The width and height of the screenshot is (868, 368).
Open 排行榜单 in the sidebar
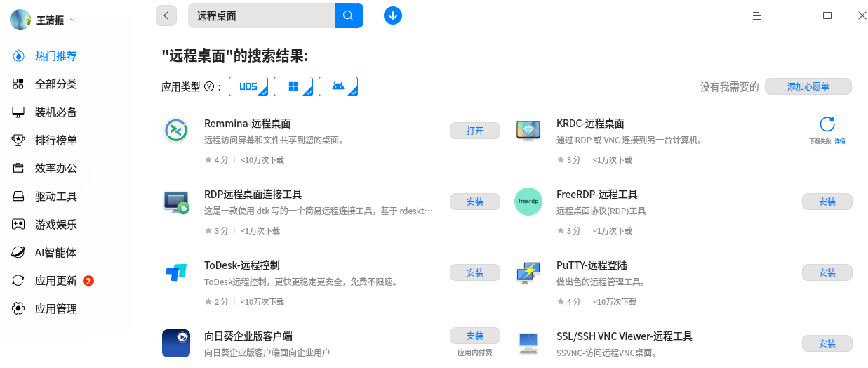56,140
